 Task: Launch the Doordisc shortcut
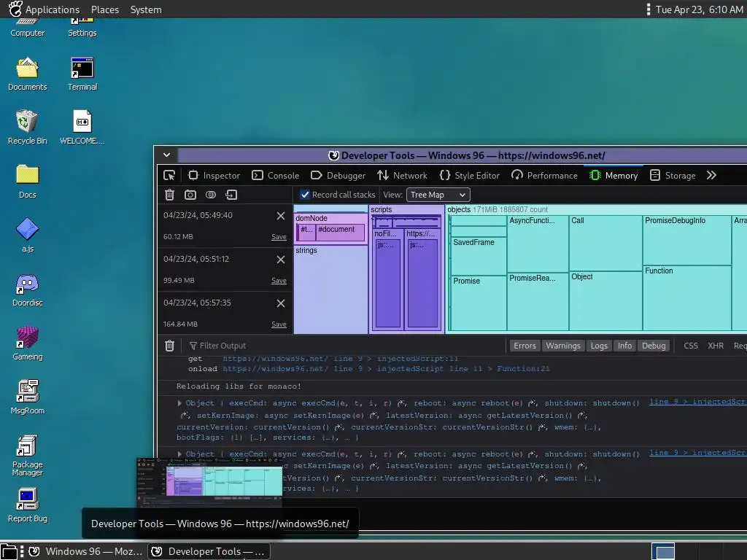pos(27,290)
